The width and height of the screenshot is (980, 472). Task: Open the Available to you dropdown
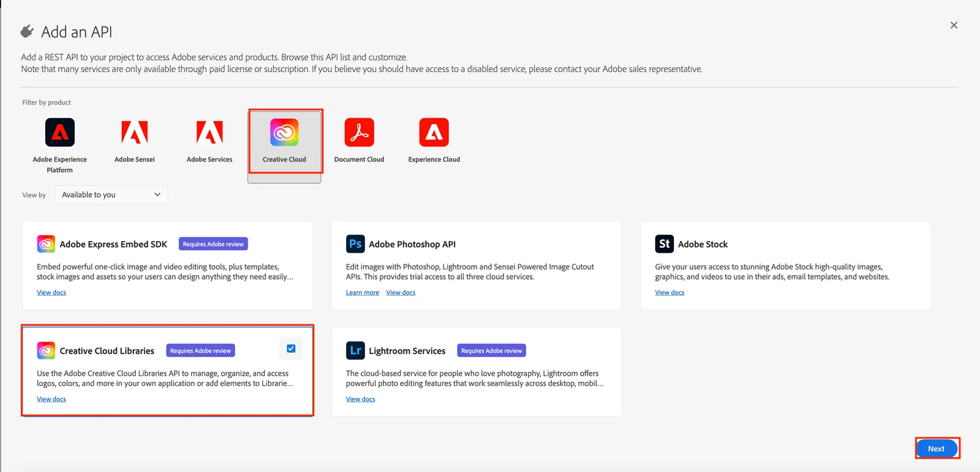[x=111, y=195]
